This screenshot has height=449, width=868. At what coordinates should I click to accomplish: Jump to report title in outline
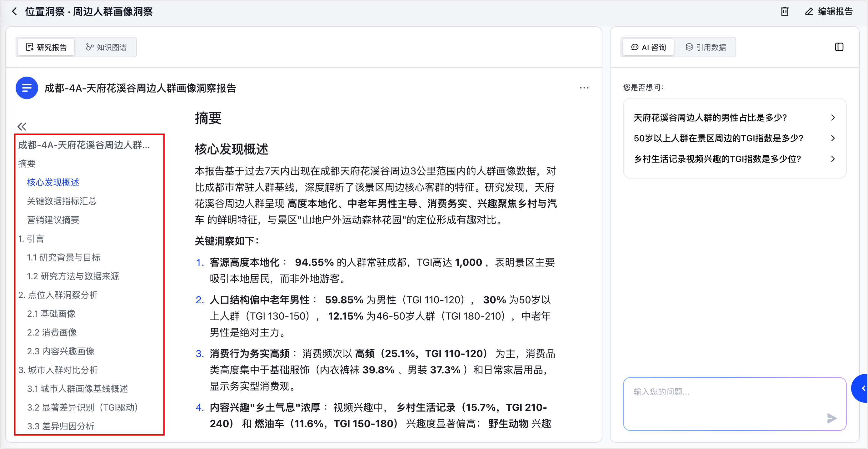[84, 145]
